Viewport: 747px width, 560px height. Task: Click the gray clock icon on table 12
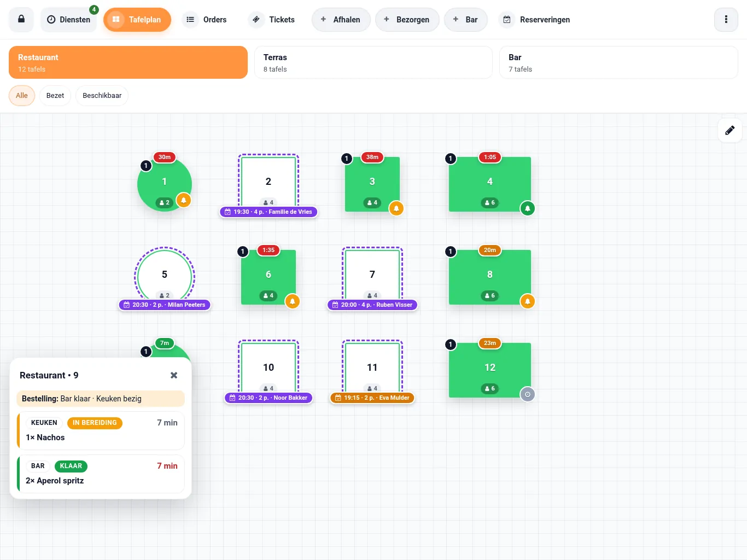tap(528, 394)
